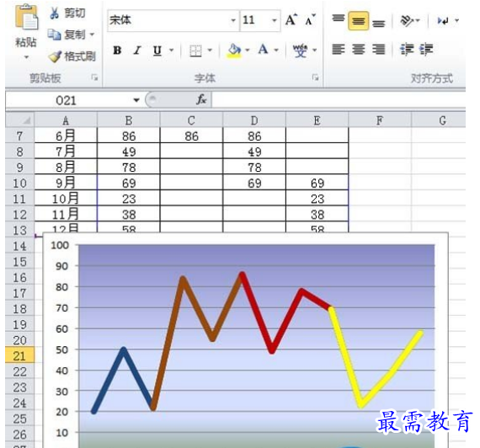The width and height of the screenshot is (480, 448).
Task: Select row 7 header
Action: (x=19, y=136)
